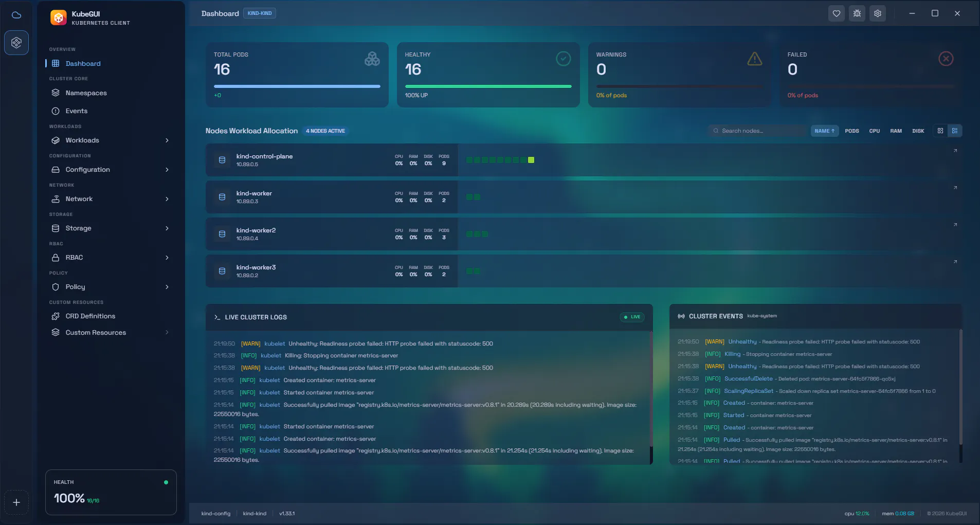This screenshot has height=525, width=980.
Task: Expand the Workloads menu chevron
Action: [x=167, y=140]
